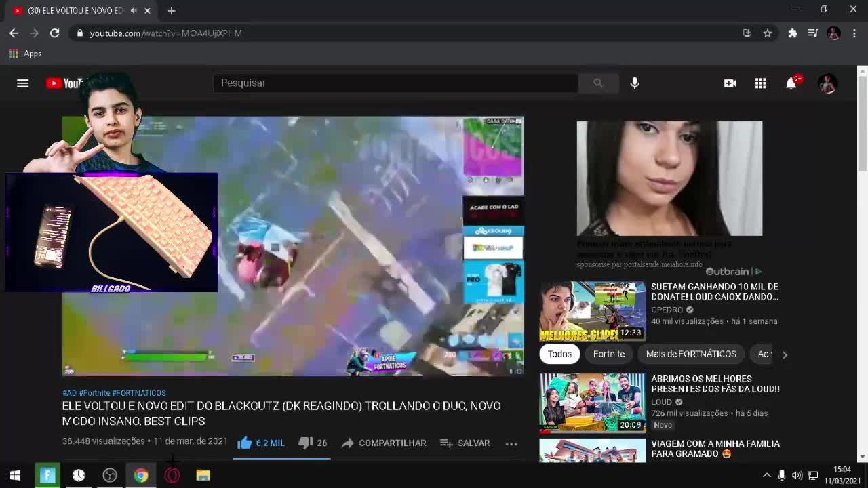
Task: Open the Apps bookmarks shortcut
Action: [x=25, y=54]
